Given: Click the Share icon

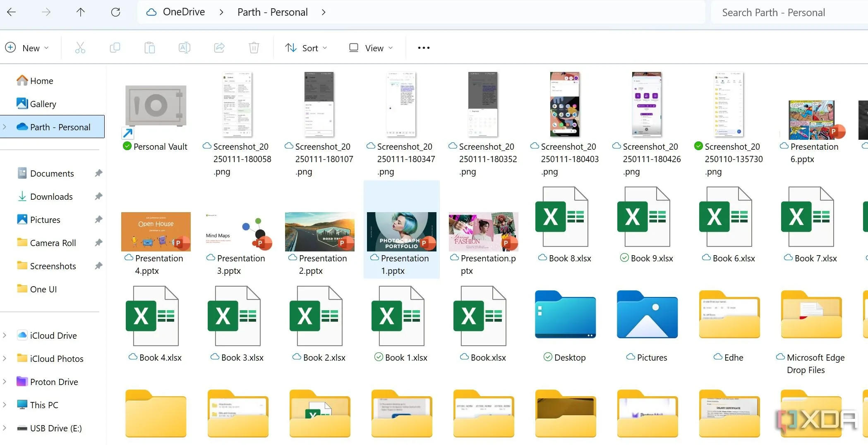Looking at the screenshot, I should tap(219, 48).
